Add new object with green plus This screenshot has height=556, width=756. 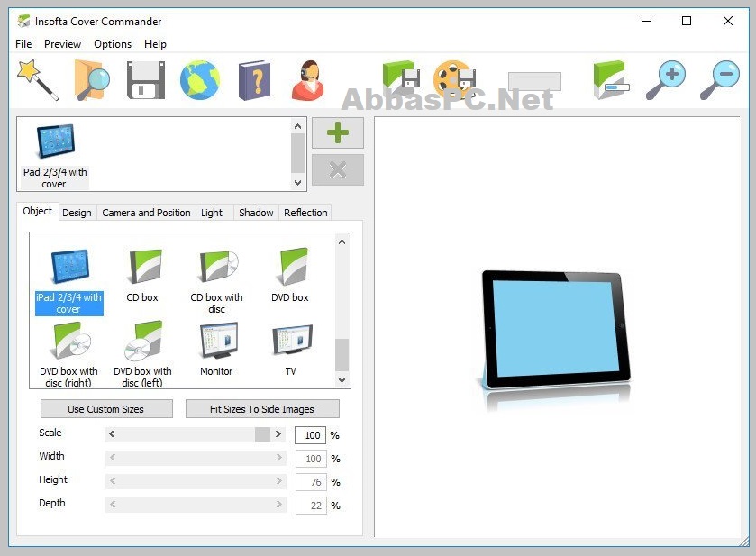click(338, 132)
